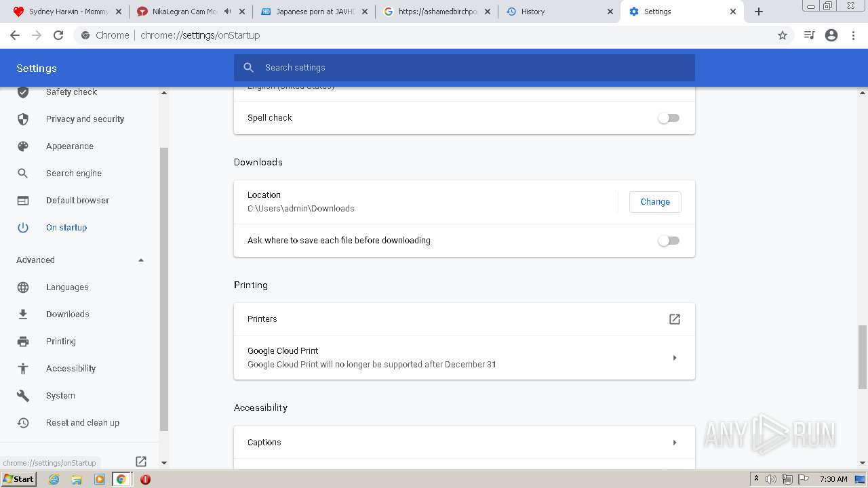Open the Windows Start button

[x=19, y=479]
